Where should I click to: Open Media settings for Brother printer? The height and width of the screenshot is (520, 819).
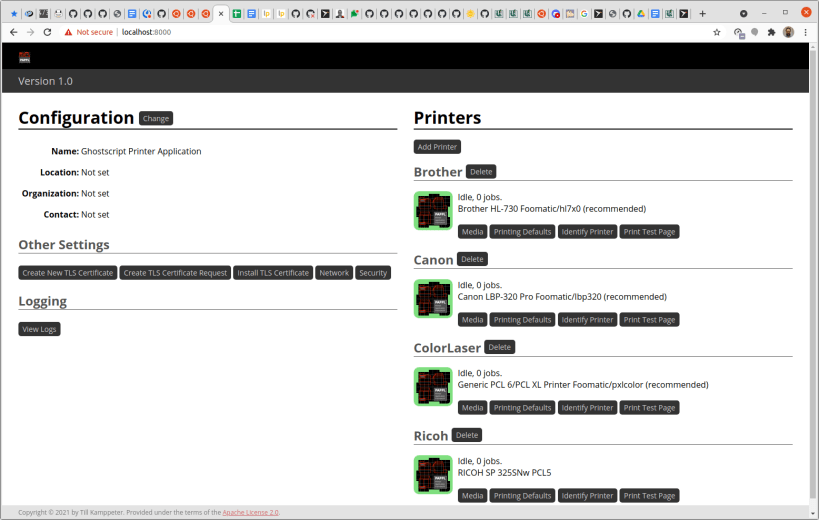pyautogui.click(x=472, y=232)
